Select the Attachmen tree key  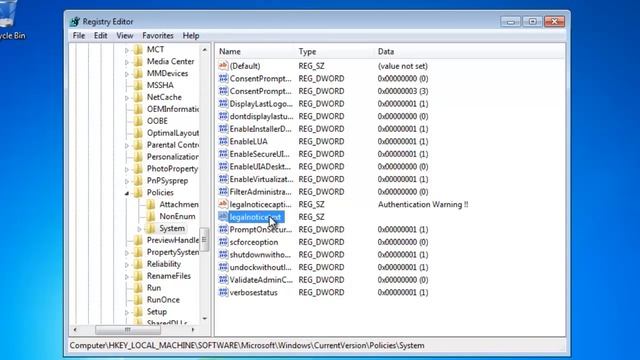(x=179, y=204)
